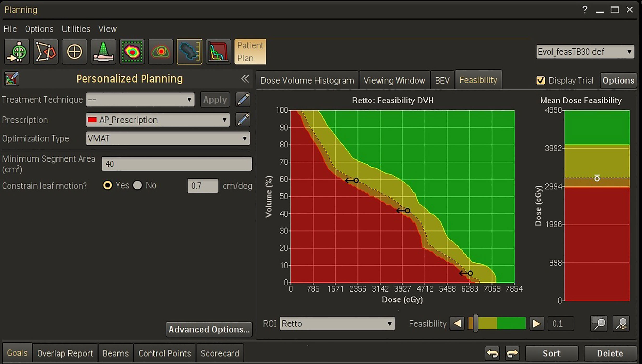The width and height of the screenshot is (642, 364).
Task: Open the File menu
Action: [x=10, y=29]
